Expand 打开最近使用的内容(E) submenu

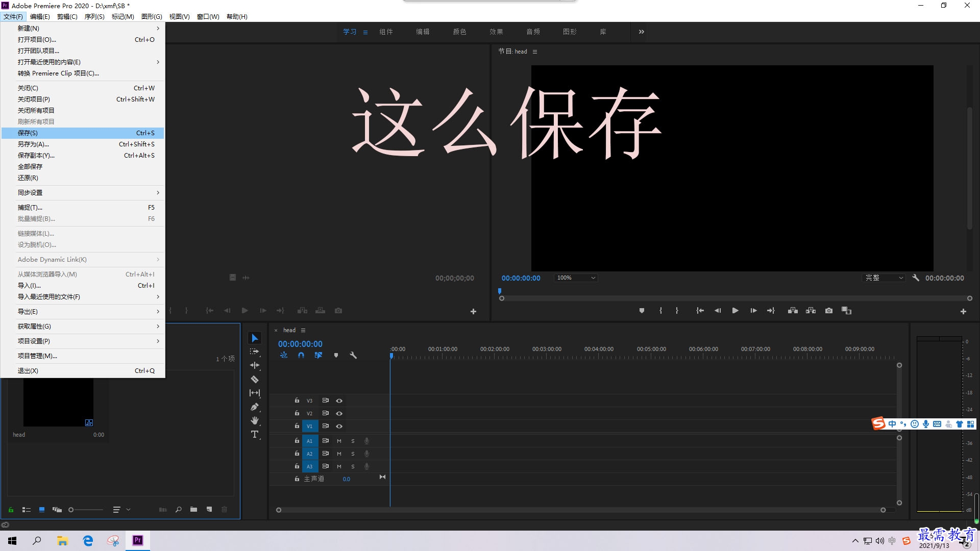coord(83,62)
